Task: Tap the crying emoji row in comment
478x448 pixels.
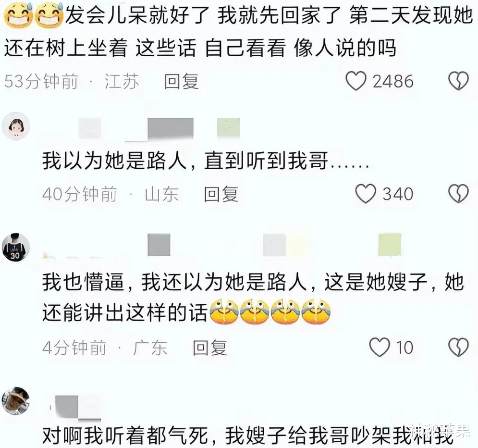Action: point(270,312)
